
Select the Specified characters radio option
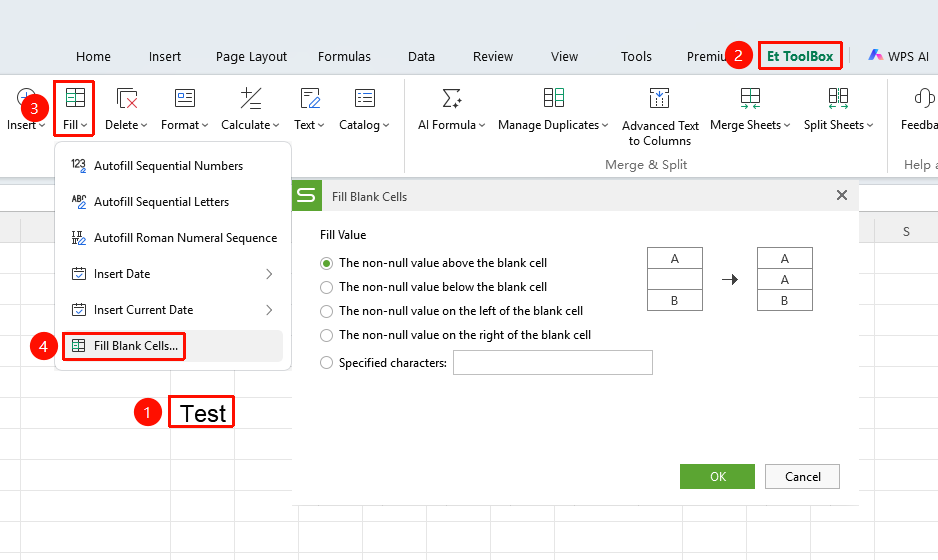click(x=326, y=363)
